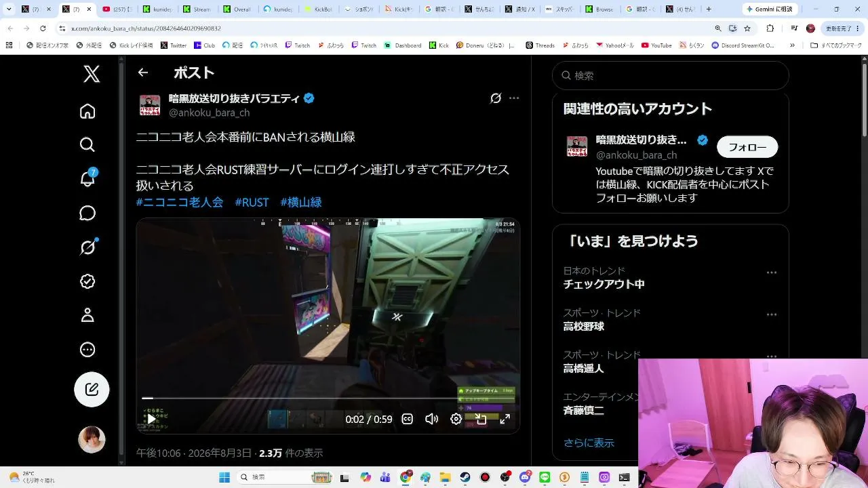868x488 pixels.
Task: Go to the X Home timeline icon
Action: (87, 111)
